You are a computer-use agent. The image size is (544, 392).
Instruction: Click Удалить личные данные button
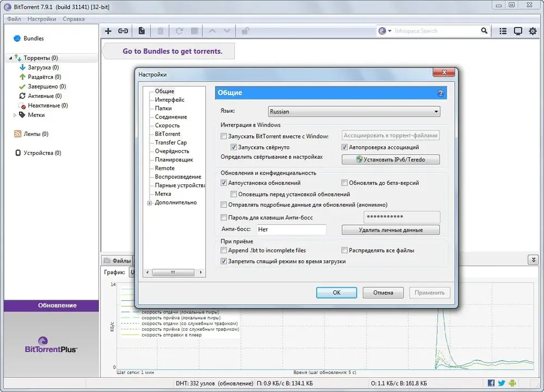click(391, 230)
